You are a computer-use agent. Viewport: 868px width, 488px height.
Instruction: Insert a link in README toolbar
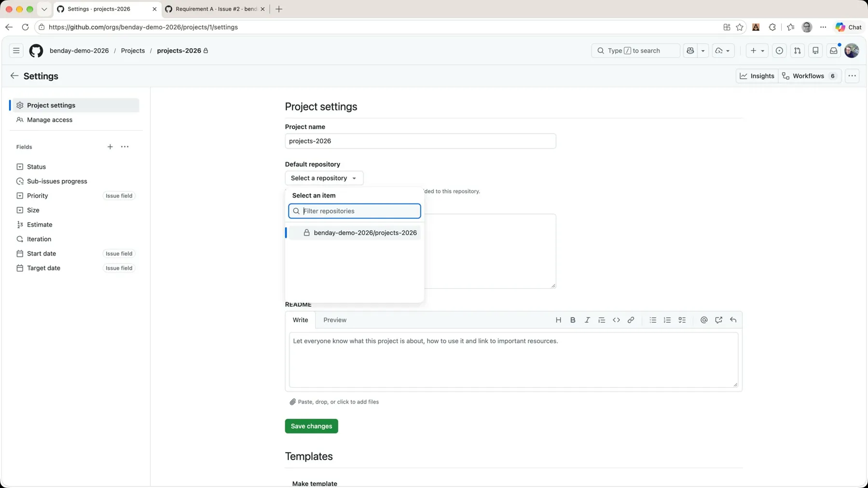click(x=631, y=320)
